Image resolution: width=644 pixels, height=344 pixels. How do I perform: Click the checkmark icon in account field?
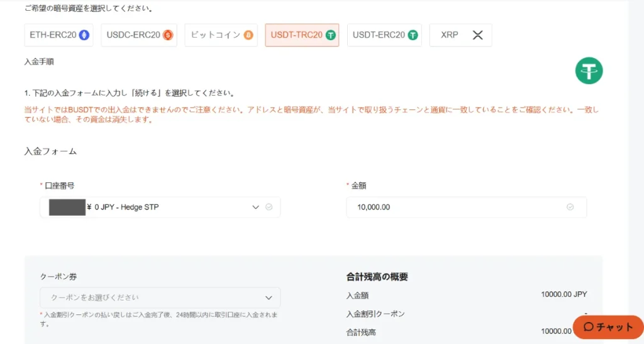point(269,207)
